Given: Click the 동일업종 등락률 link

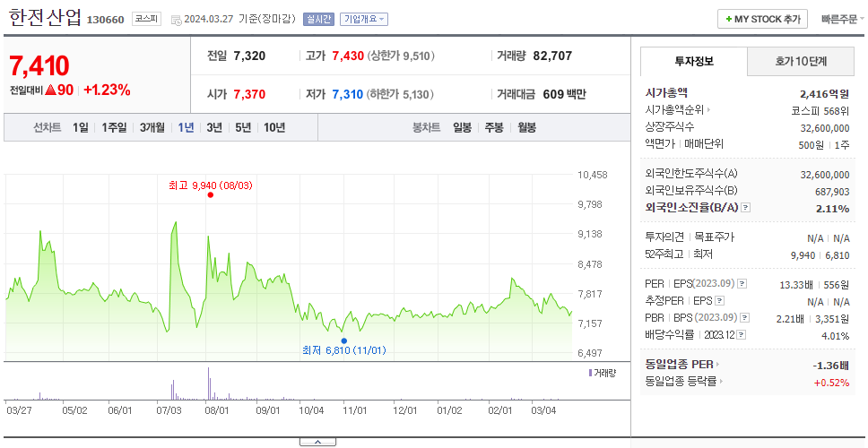Looking at the screenshot, I should (681, 381).
